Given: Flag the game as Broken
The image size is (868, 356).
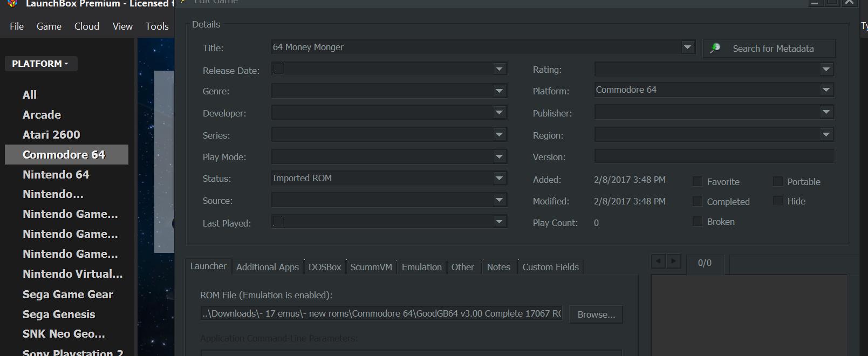Looking at the screenshot, I should click(x=698, y=222).
